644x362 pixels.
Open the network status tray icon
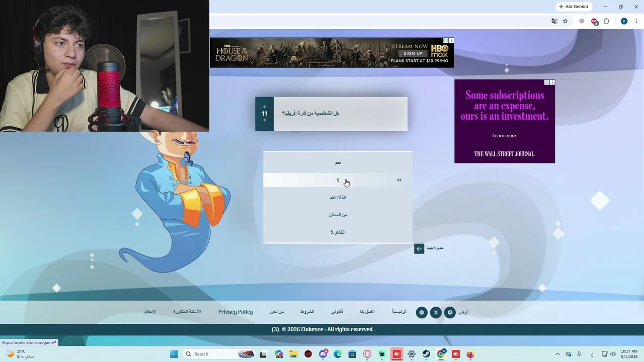(x=604, y=354)
